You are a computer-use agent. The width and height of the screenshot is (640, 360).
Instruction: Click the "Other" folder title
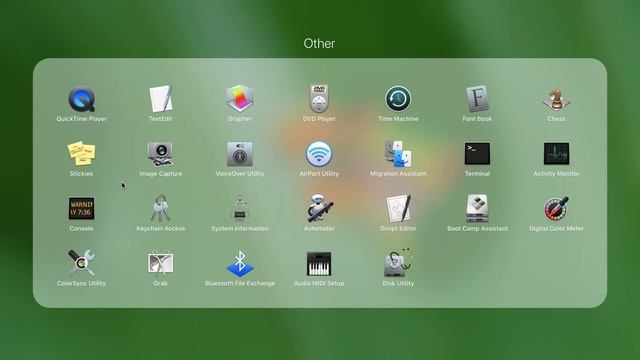pyautogui.click(x=319, y=43)
